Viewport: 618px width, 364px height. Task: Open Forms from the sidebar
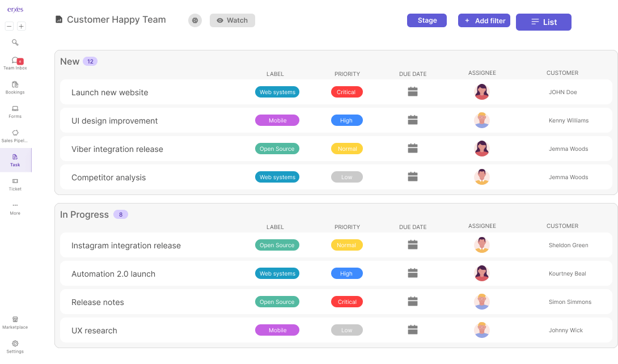pyautogui.click(x=15, y=112)
